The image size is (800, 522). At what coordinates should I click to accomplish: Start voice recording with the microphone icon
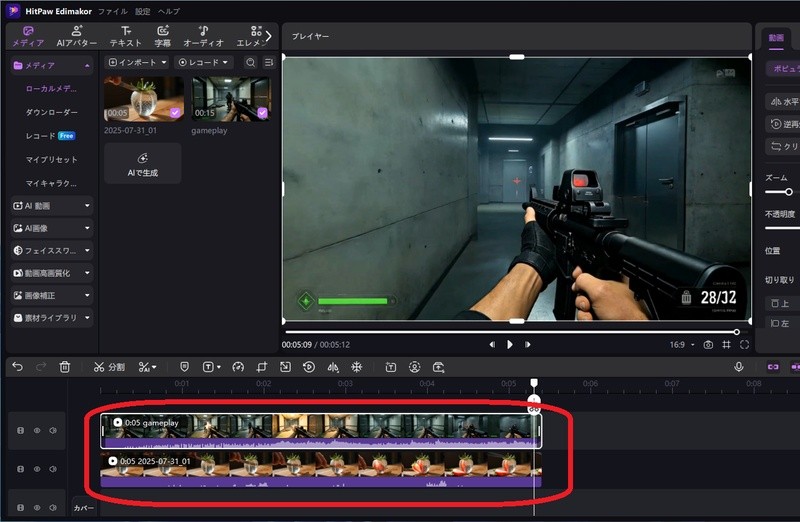coord(738,366)
